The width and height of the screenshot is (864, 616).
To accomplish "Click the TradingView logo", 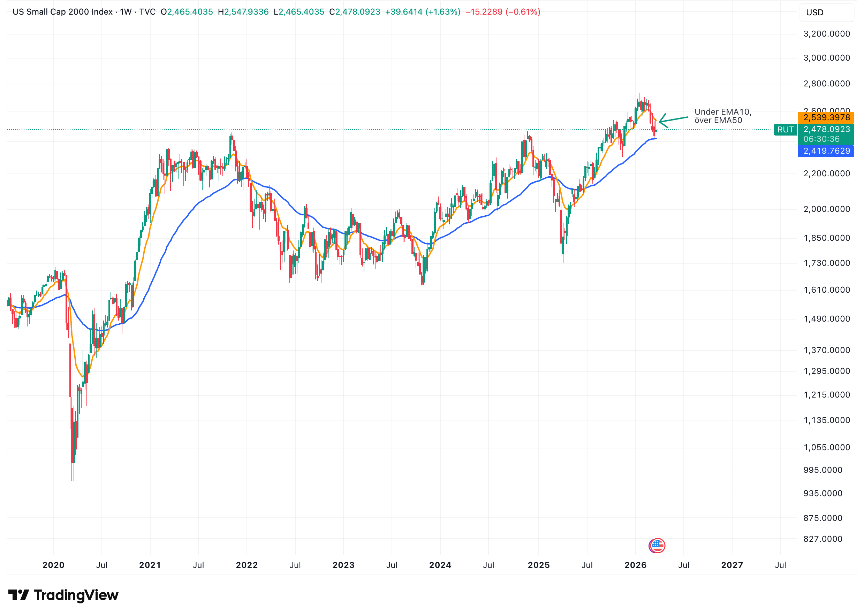I will coord(63,595).
